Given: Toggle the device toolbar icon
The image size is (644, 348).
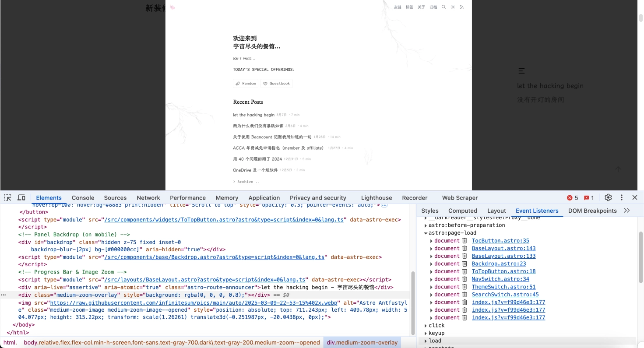Looking at the screenshot, I should click(x=21, y=198).
